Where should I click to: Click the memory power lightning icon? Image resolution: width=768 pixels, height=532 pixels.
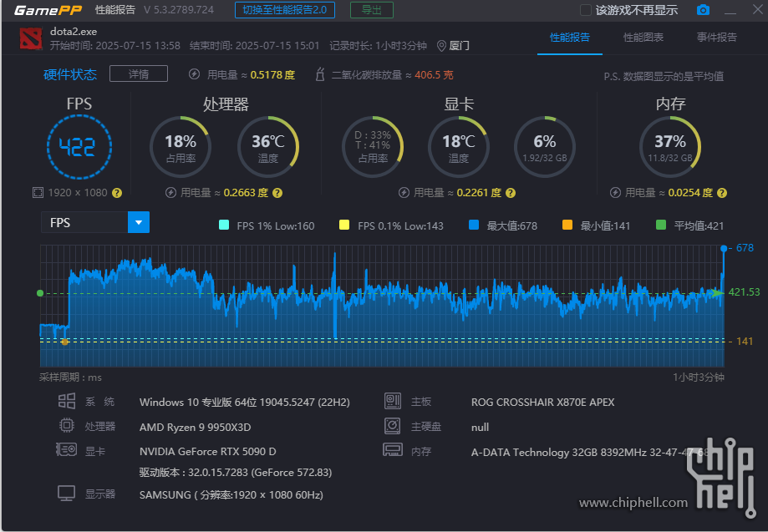615,193
